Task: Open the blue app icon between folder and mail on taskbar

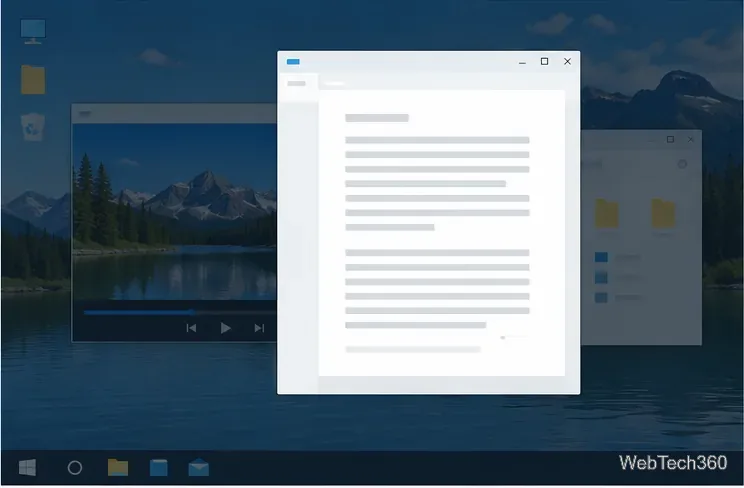Action: pos(158,468)
